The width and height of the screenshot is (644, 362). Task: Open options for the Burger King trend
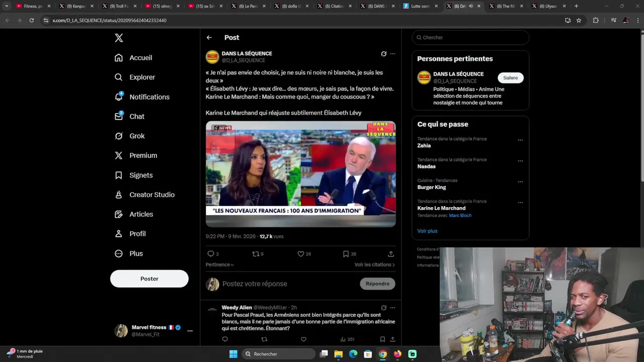(520, 182)
